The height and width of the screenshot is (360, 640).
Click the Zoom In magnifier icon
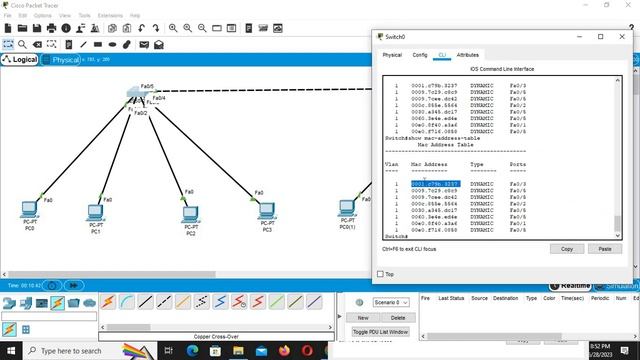coord(173,28)
